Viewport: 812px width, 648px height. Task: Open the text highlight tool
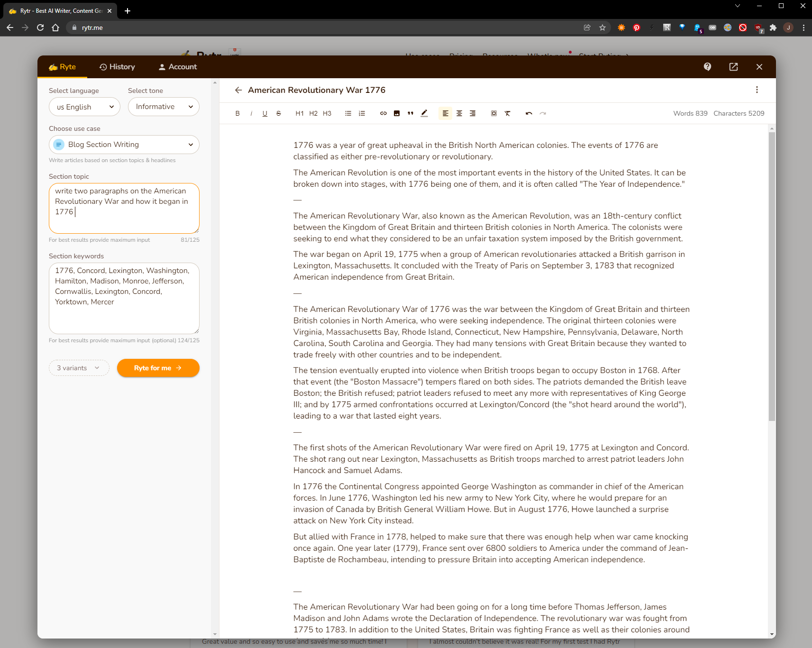(x=424, y=113)
